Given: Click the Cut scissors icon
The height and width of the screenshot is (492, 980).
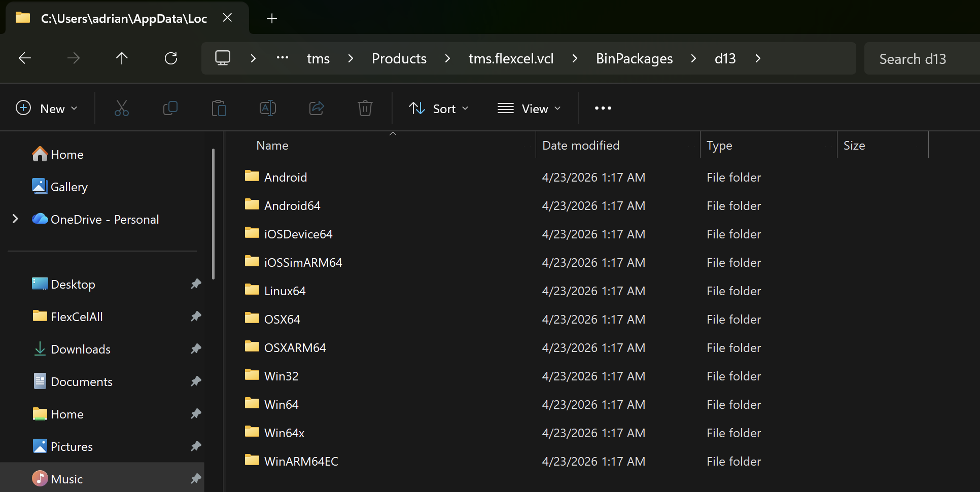Looking at the screenshot, I should [x=122, y=108].
